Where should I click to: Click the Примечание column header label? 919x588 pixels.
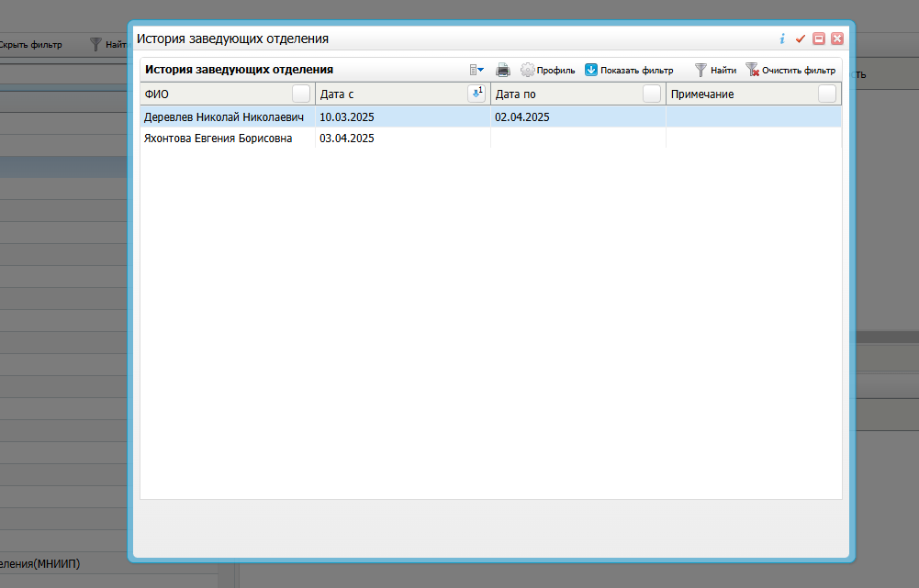pos(702,94)
